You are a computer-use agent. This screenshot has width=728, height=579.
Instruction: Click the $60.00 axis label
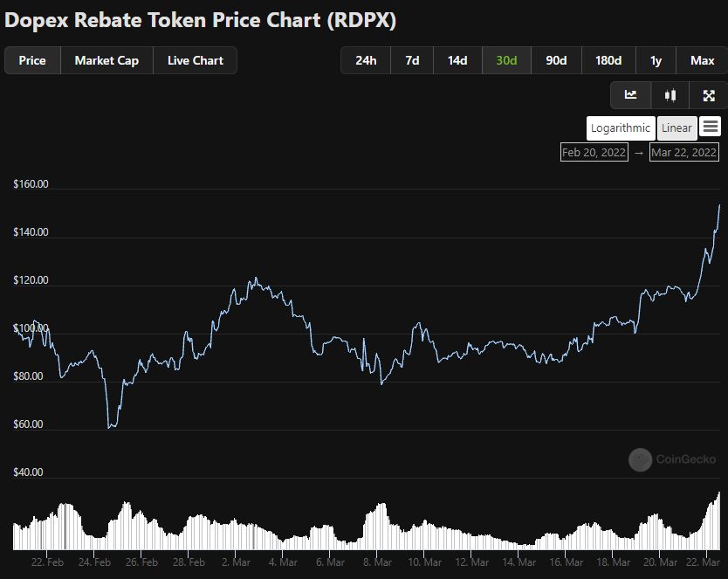(x=28, y=424)
